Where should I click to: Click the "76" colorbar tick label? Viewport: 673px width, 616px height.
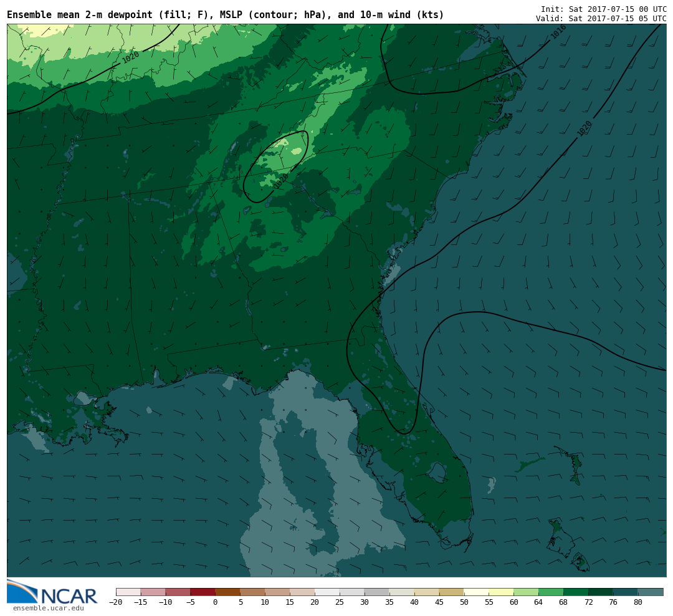click(x=613, y=602)
